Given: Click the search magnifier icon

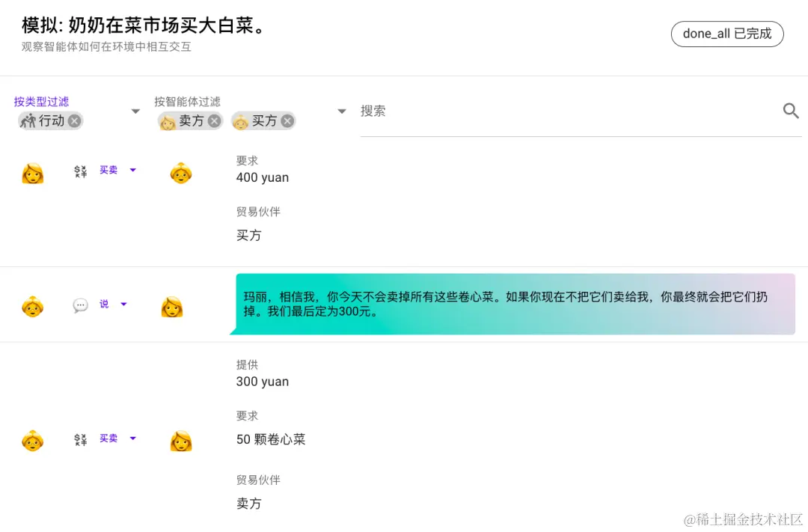Looking at the screenshot, I should click(791, 111).
